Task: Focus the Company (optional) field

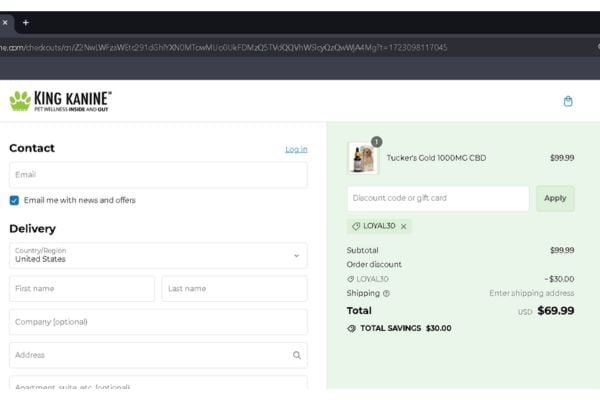Action: click(x=158, y=322)
